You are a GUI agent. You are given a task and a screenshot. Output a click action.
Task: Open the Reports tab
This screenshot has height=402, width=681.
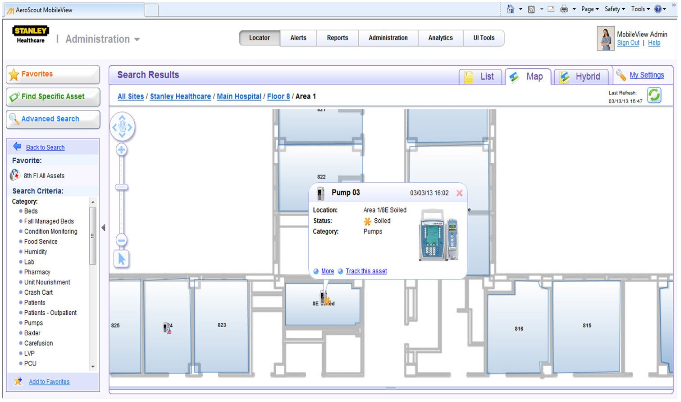tap(337, 38)
